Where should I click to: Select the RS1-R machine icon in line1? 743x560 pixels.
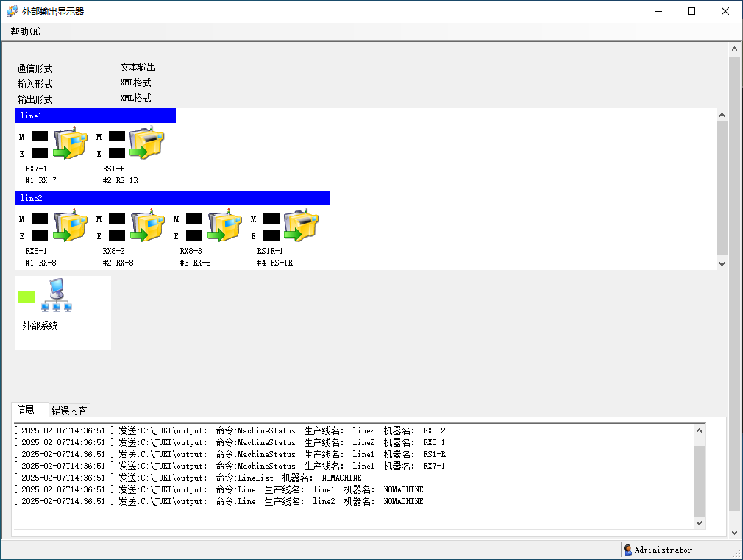point(147,144)
